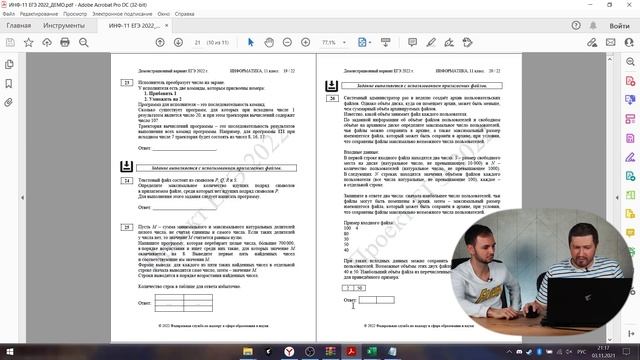Show hidden system tray icons
The image size is (640, 360).
tap(509, 351)
